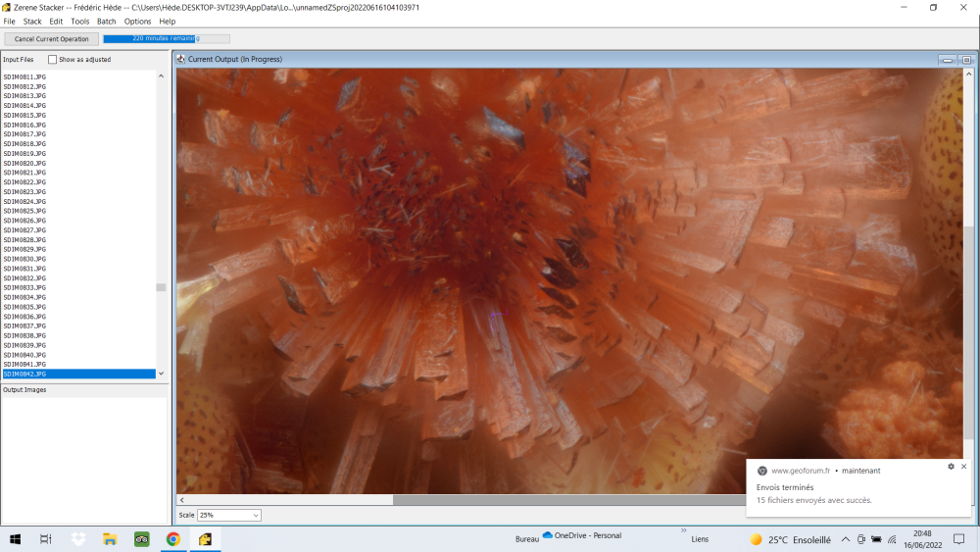Image resolution: width=980 pixels, height=552 pixels.
Task: Open the Batch menu
Action: (106, 21)
